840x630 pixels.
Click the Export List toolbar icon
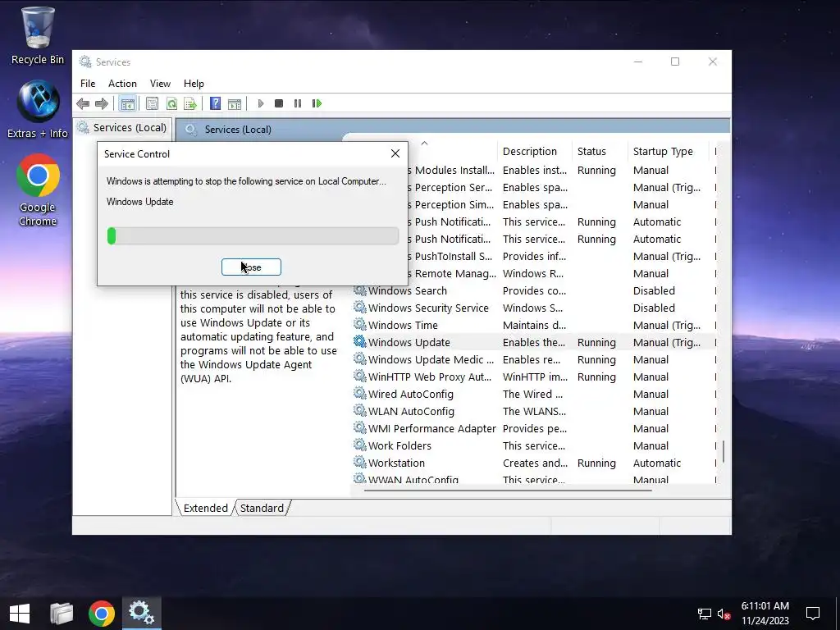(190, 103)
